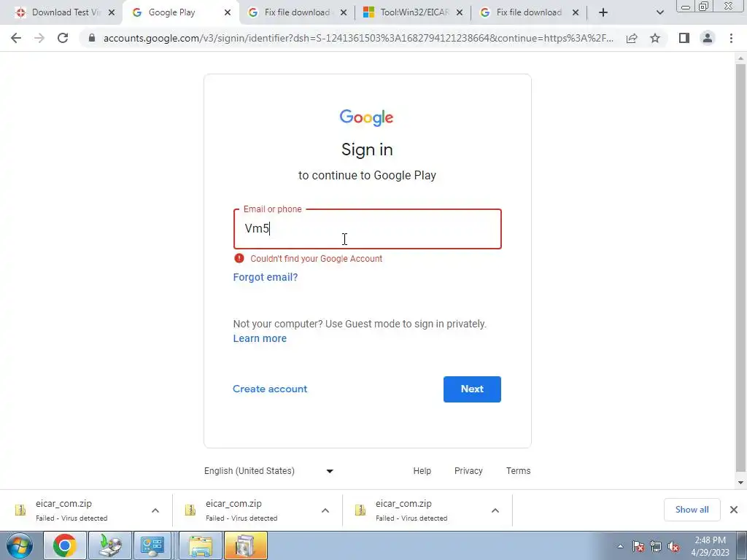Go back with the browser back arrow
This screenshot has height=560, width=747.
pos(16,38)
